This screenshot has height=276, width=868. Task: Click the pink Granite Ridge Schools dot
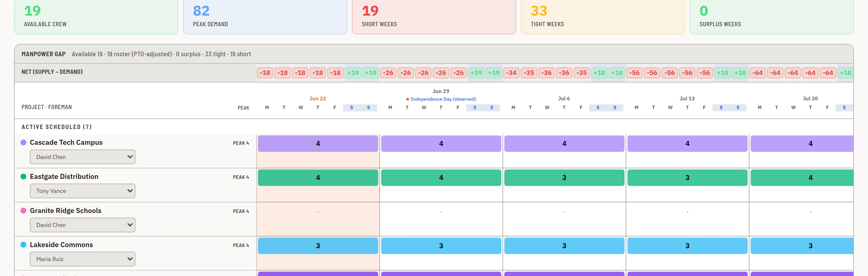(23, 211)
